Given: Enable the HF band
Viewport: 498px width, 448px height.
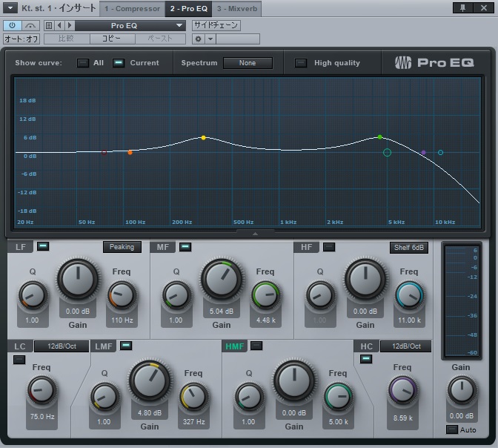Looking at the screenshot, I should (x=328, y=246).
